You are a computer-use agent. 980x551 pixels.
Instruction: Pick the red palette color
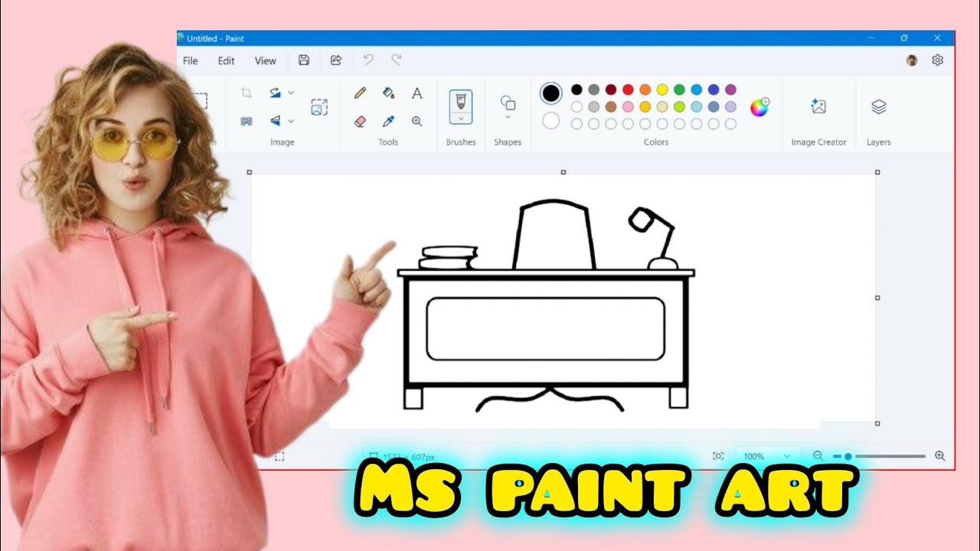point(628,90)
